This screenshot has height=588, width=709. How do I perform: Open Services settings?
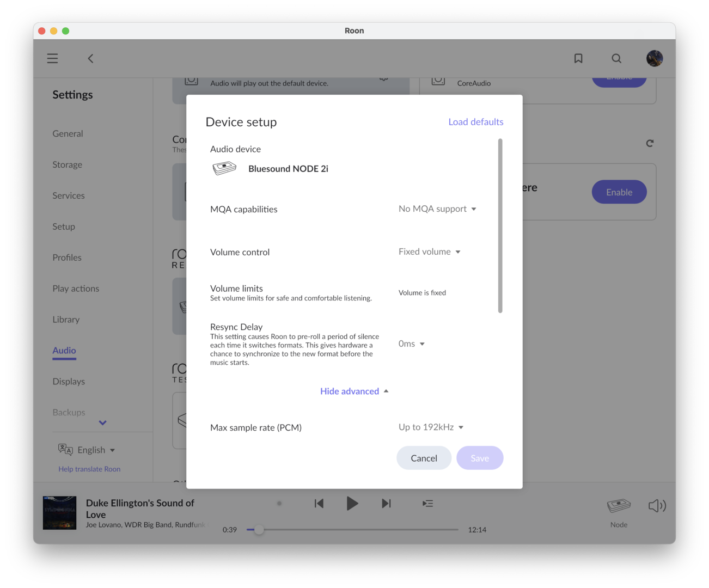(x=69, y=195)
